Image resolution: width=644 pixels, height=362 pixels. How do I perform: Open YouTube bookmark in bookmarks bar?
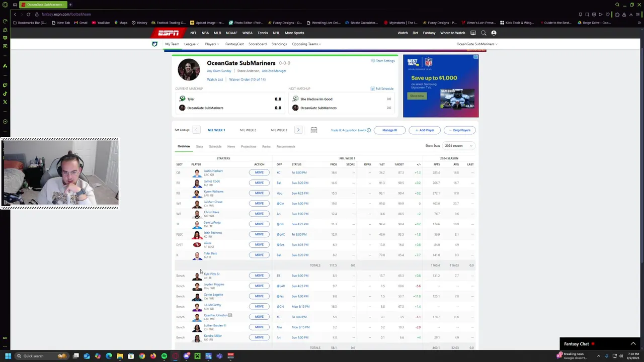tap(101, 23)
